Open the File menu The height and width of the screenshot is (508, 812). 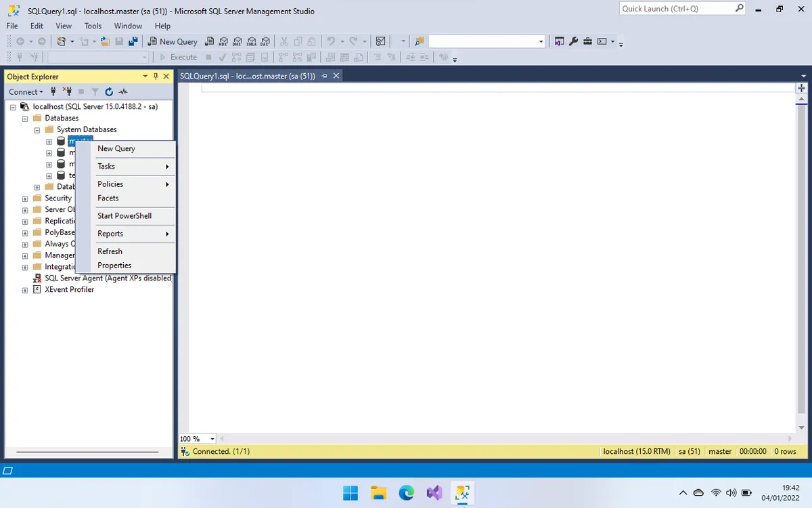pos(12,26)
